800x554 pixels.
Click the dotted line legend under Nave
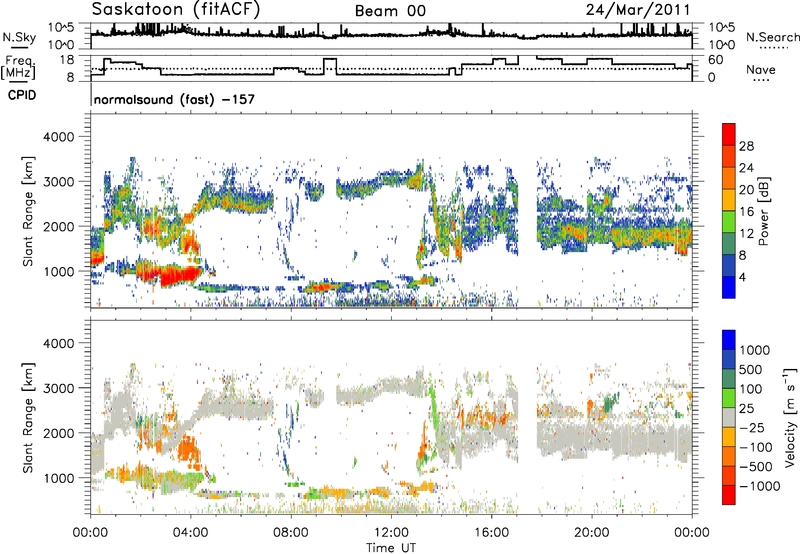762,80
